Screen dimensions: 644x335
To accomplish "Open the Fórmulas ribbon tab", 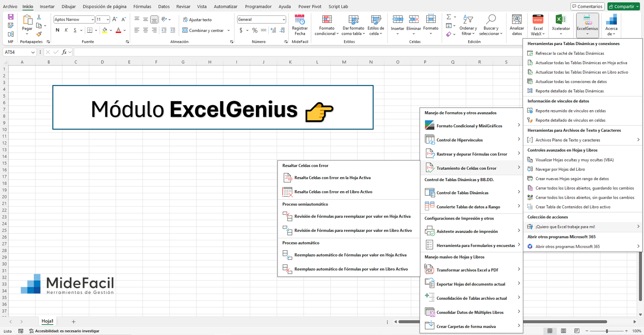I will [x=142, y=6].
